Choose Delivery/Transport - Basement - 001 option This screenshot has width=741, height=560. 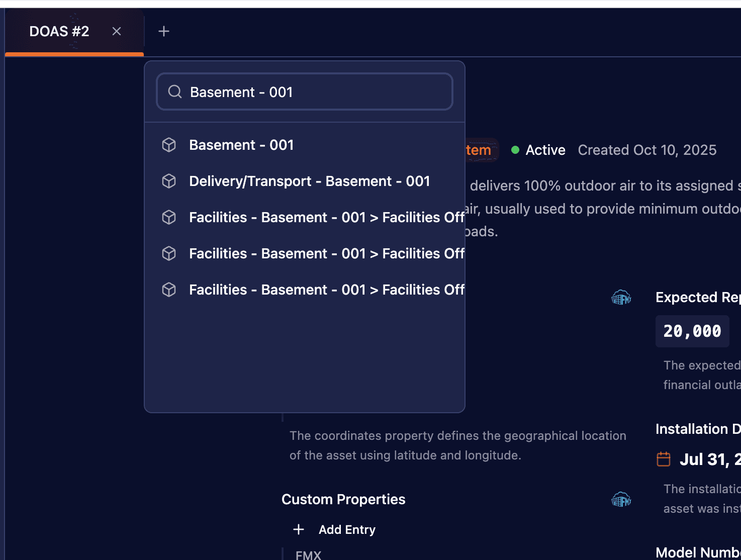[x=309, y=181]
